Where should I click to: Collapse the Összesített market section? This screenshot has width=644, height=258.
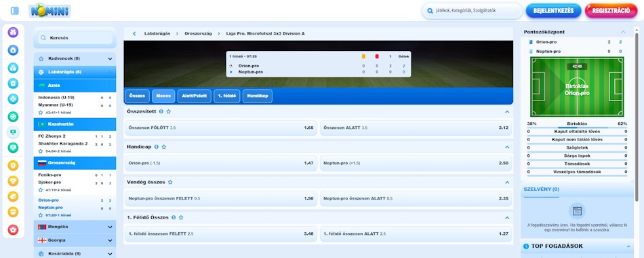pyautogui.click(x=507, y=112)
